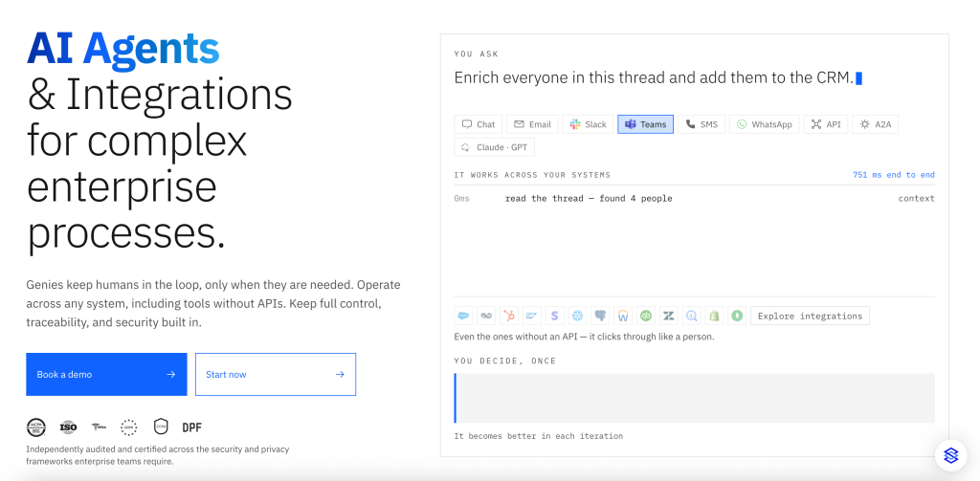Choose the Teams channel tab

click(x=646, y=124)
